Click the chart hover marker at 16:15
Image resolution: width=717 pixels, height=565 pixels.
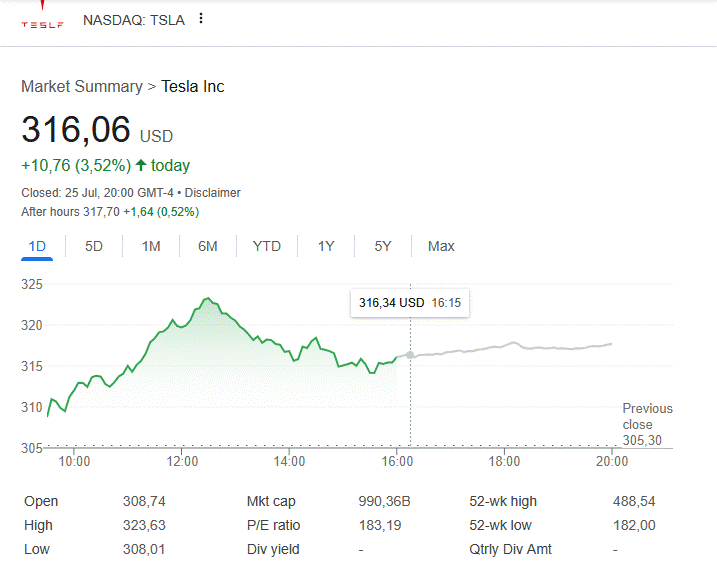click(x=410, y=355)
